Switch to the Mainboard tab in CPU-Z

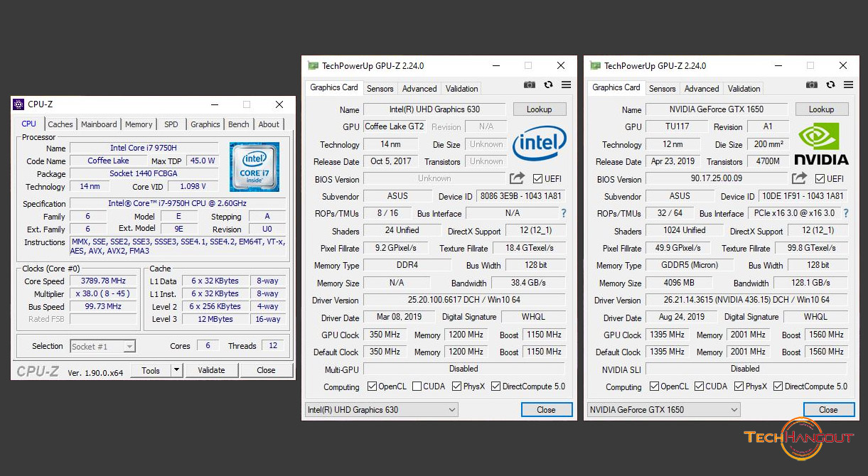point(99,124)
